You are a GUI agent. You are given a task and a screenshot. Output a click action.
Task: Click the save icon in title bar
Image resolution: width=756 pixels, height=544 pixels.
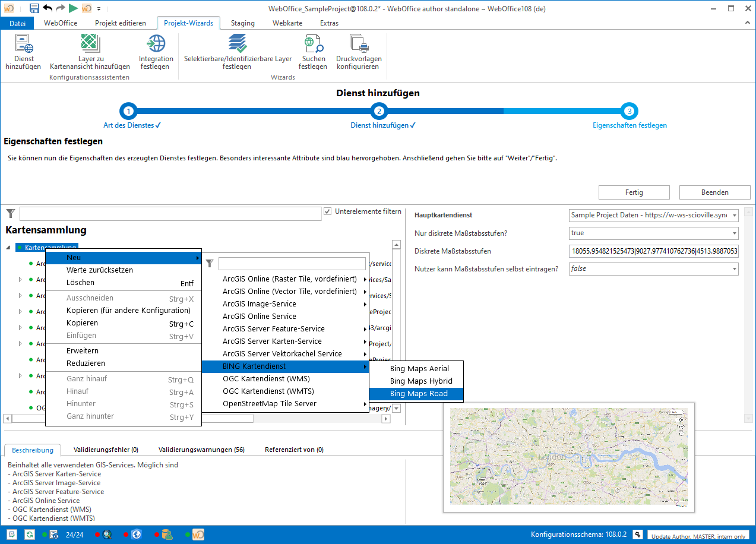[x=34, y=8]
